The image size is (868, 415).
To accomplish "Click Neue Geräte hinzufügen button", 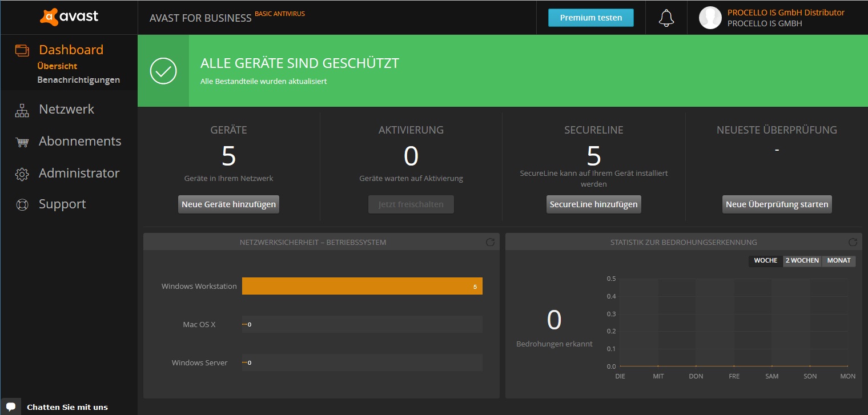I will point(228,204).
